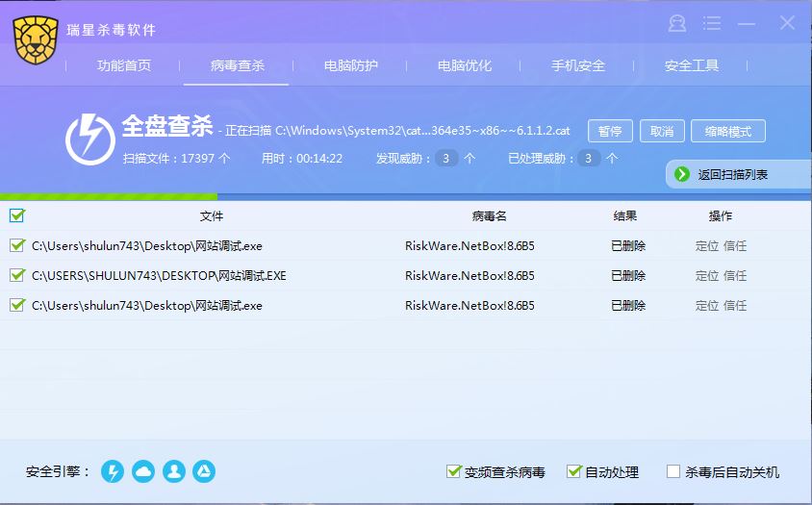Click 返回扫描列表 button

[738, 174]
